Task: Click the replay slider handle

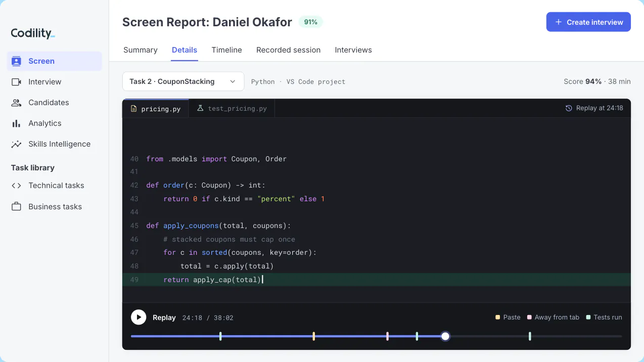Action: click(445, 336)
